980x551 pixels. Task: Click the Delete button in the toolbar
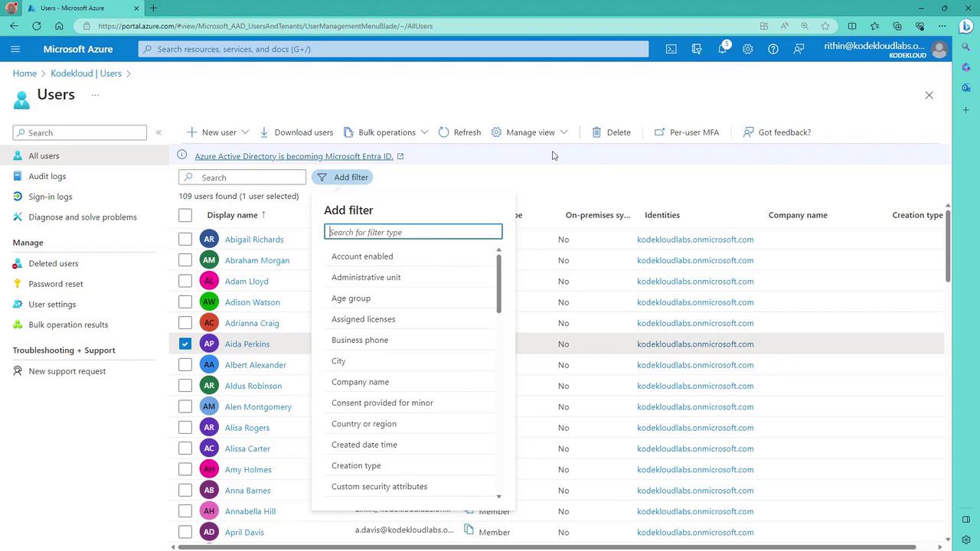click(x=611, y=132)
